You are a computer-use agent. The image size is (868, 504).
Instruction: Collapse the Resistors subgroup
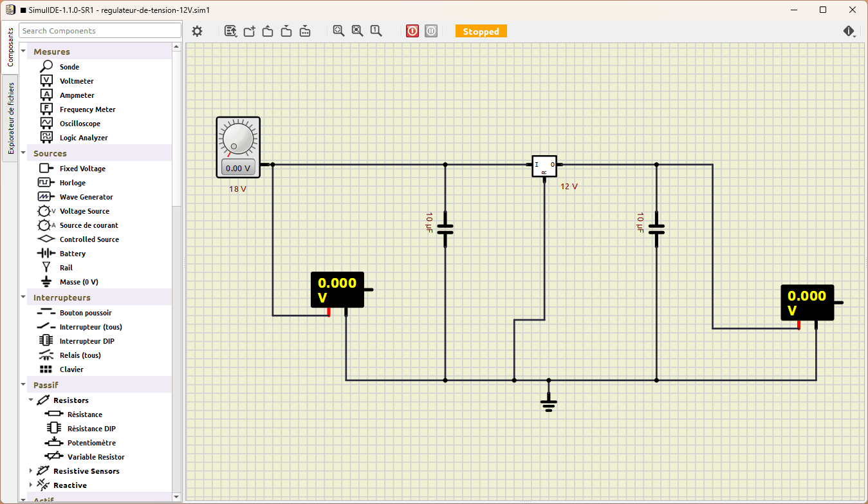[30, 400]
